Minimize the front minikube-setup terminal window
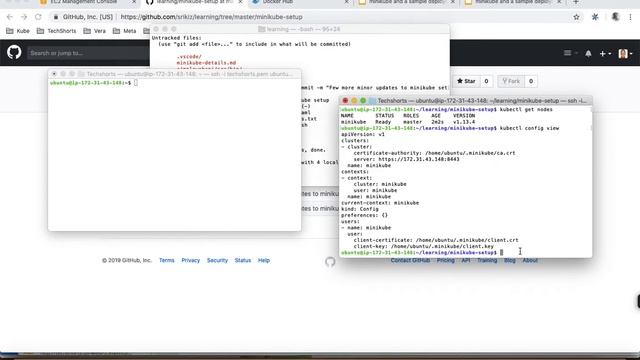The width and height of the screenshot is (640, 360). [354, 100]
